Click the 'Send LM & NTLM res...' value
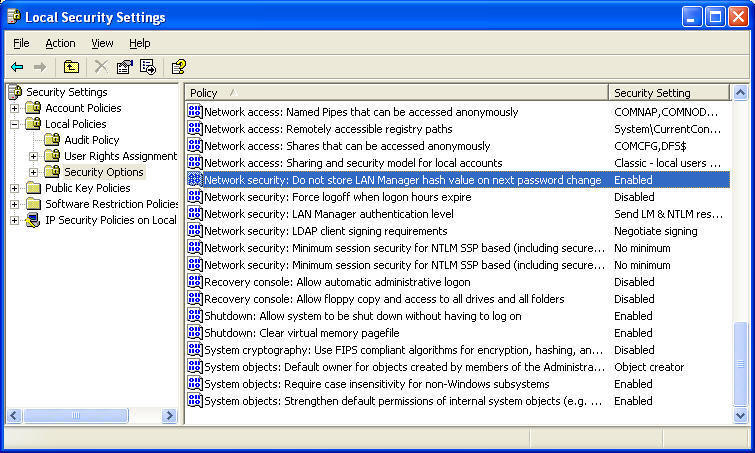755x453 pixels. [668, 214]
